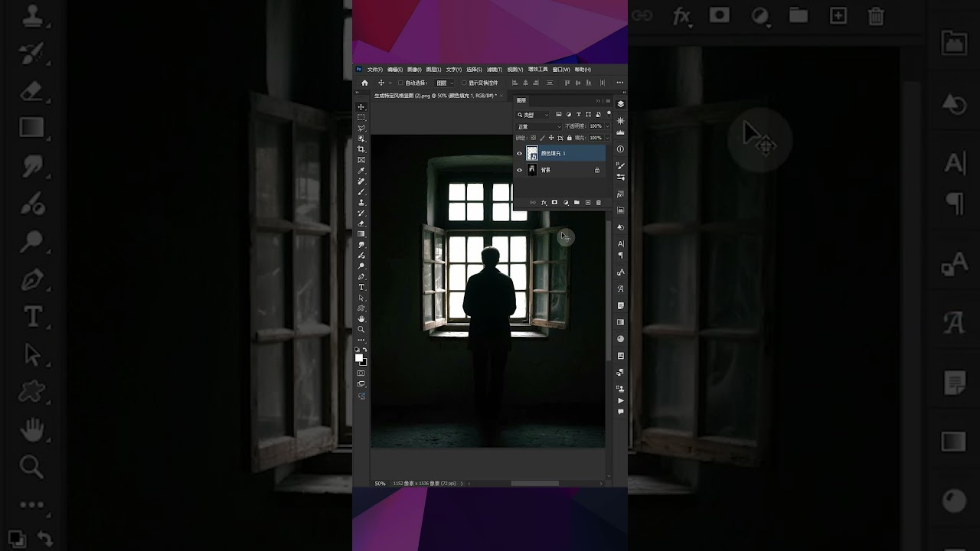
Task: Create new fill or adjustment layer
Action: 566,203
